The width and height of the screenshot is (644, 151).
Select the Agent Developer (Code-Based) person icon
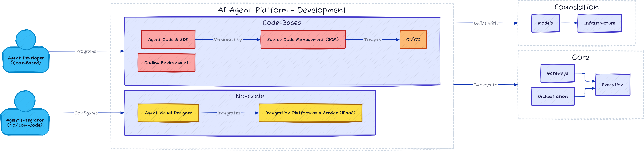pyautogui.click(x=26, y=51)
